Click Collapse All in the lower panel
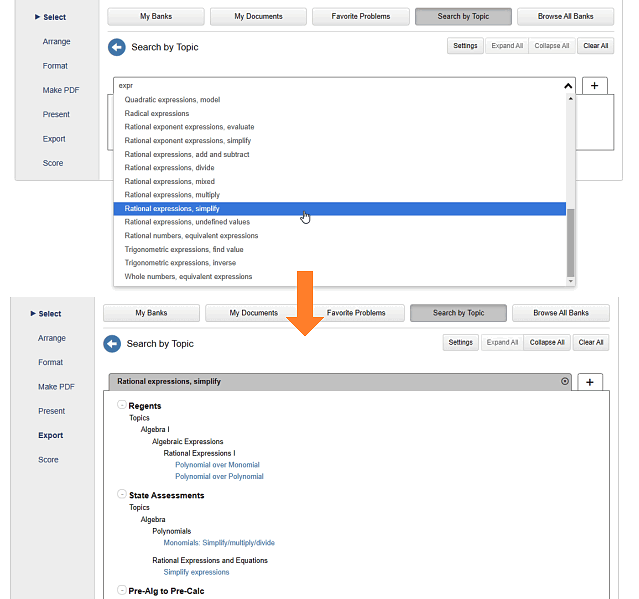Screen dimensions: 639x599 pyautogui.click(x=547, y=342)
